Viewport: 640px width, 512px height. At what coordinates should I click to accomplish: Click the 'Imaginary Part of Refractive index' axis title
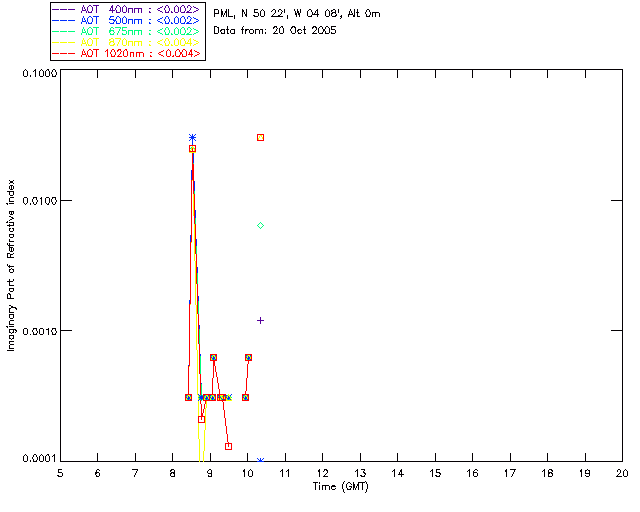tap(11, 265)
